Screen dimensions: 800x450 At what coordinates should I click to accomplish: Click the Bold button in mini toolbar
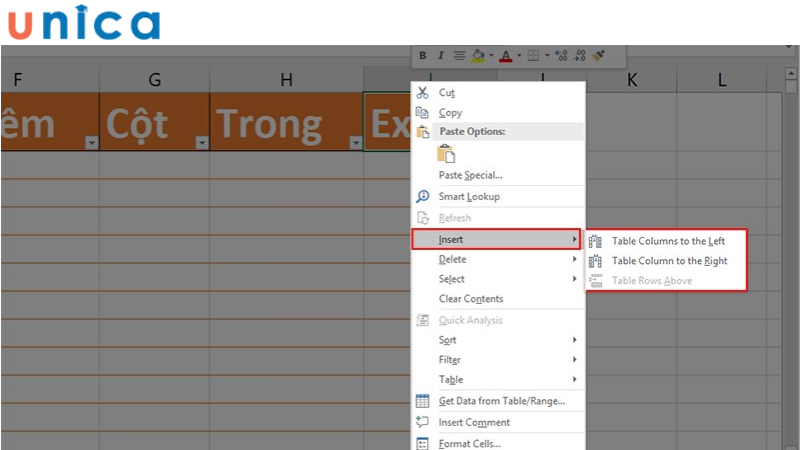tap(423, 56)
